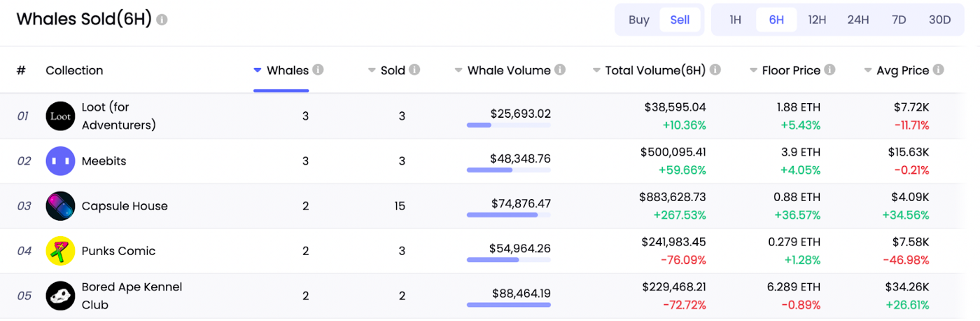Open Loot (for Adventurers) collection link

[x=119, y=116]
